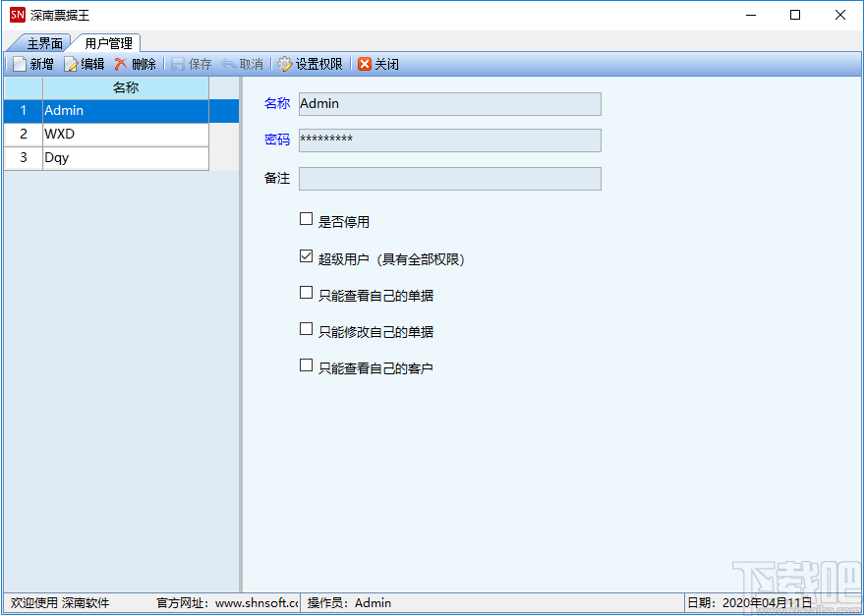The image size is (865, 616).
Task: Click the 新增 (add new) toolbar button
Action: click(33, 64)
